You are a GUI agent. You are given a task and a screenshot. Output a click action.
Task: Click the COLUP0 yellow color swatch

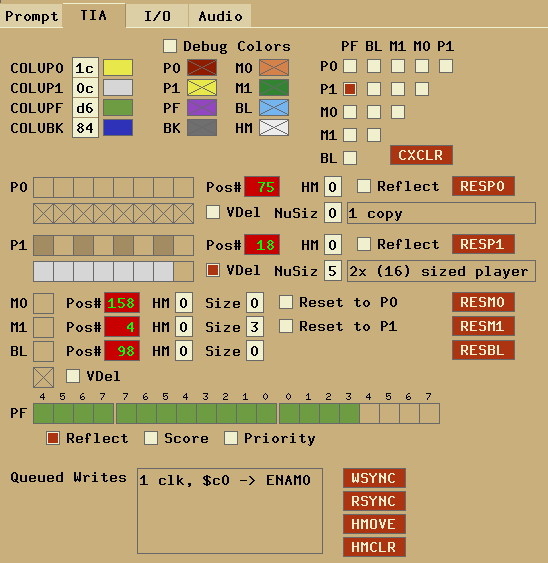pyautogui.click(x=118, y=68)
